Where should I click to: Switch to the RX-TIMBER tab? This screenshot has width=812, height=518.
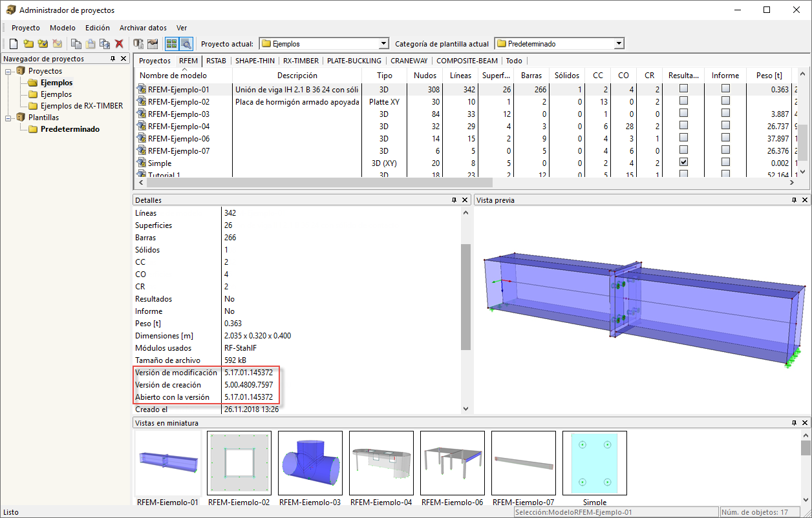(x=301, y=61)
